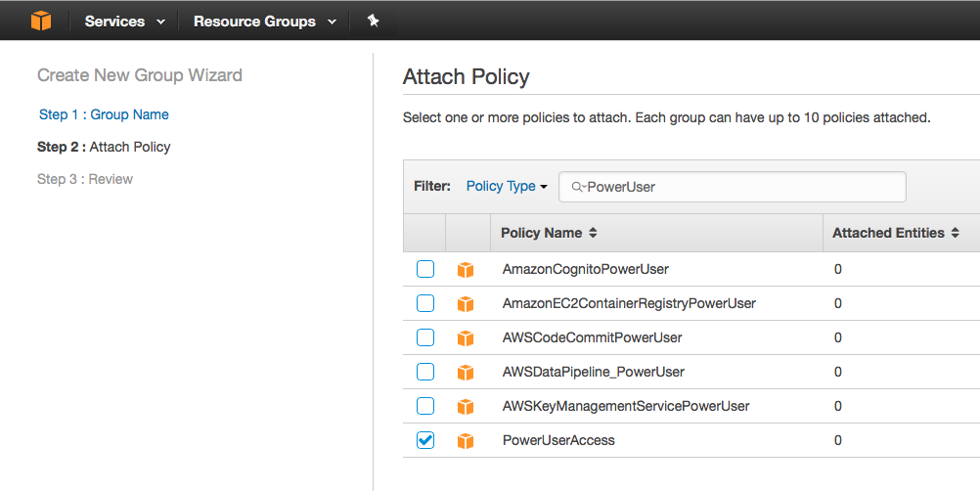Check the AmazonCognitoPowerUser policy checkbox
Screen dimensions: 980x491
click(x=425, y=269)
